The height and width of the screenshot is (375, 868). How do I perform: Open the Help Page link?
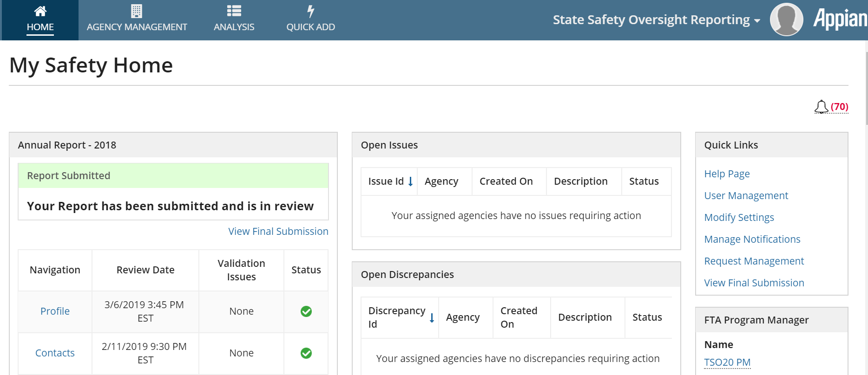point(727,174)
